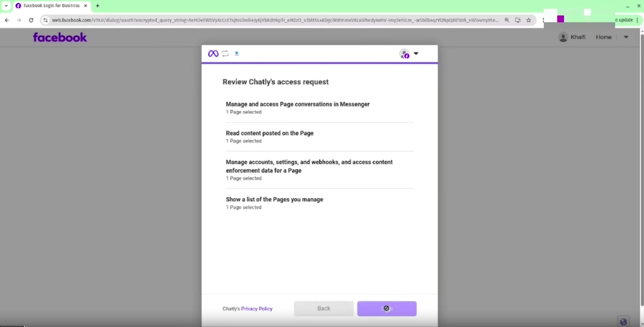Click the two-arrow swap icon beside Meta logo
This screenshot has width=644, height=327.
(225, 53)
